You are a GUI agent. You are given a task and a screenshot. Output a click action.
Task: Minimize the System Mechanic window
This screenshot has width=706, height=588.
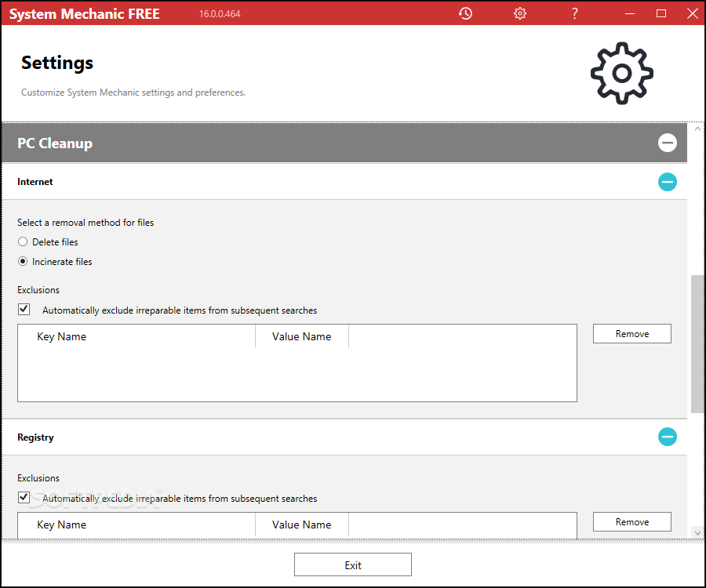pos(629,13)
